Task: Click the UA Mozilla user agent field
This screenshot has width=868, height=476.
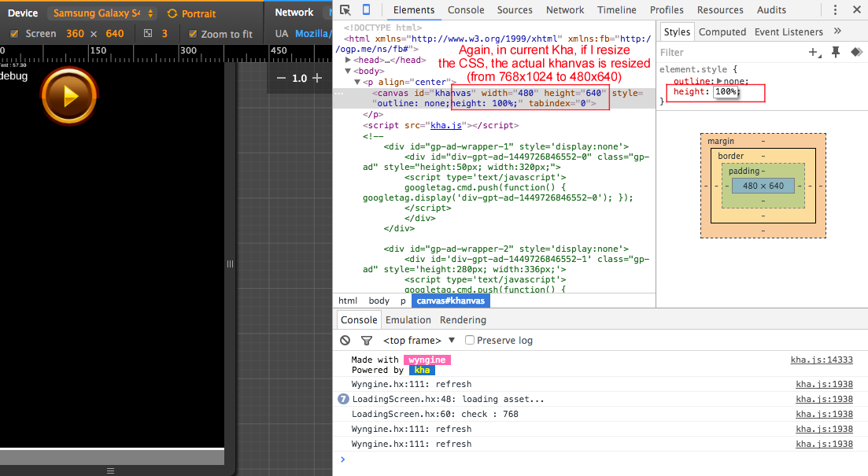Action: [312, 34]
